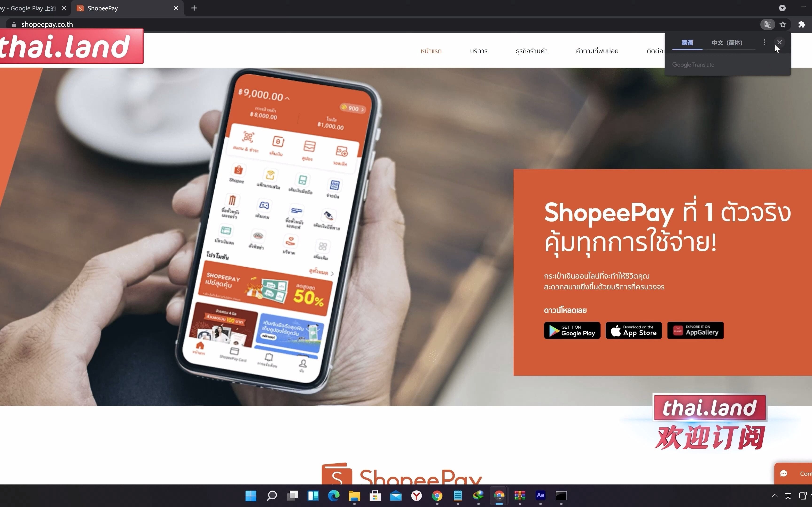Screen dimensions: 812x507
Task: Select 泰语 language toggle in translate bar
Action: (x=687, y=42)
